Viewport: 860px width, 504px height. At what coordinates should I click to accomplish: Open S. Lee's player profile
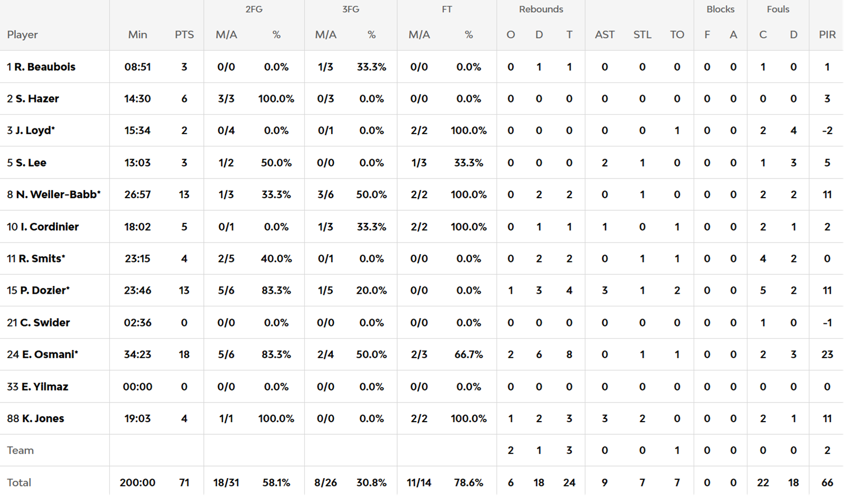point(31,163)
